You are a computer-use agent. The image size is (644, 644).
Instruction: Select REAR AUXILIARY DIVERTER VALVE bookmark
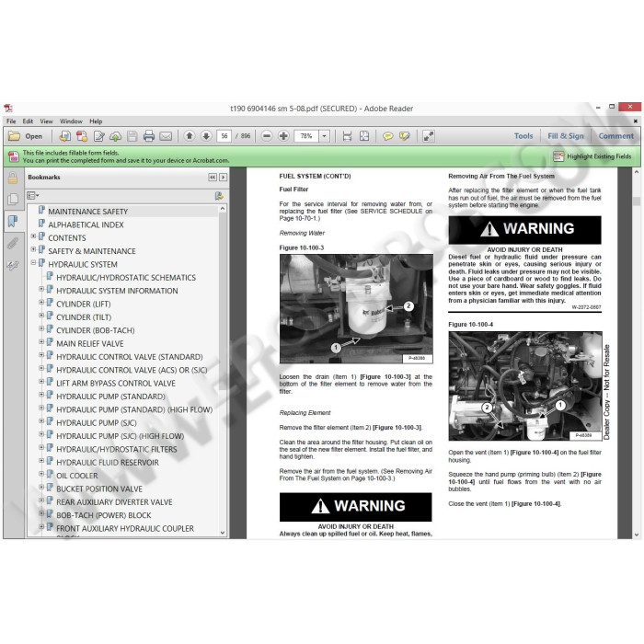coord(114,502)
